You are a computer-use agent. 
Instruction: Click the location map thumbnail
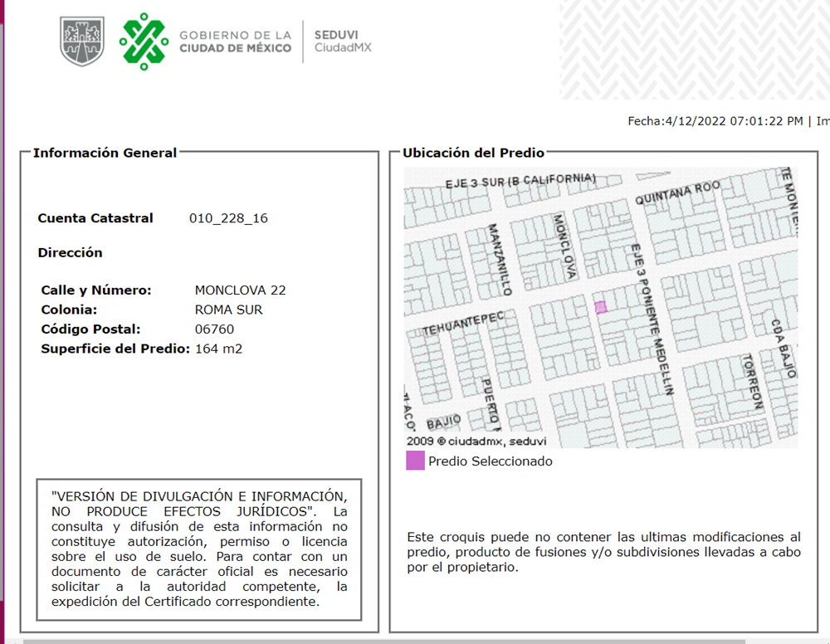point(600,307)
